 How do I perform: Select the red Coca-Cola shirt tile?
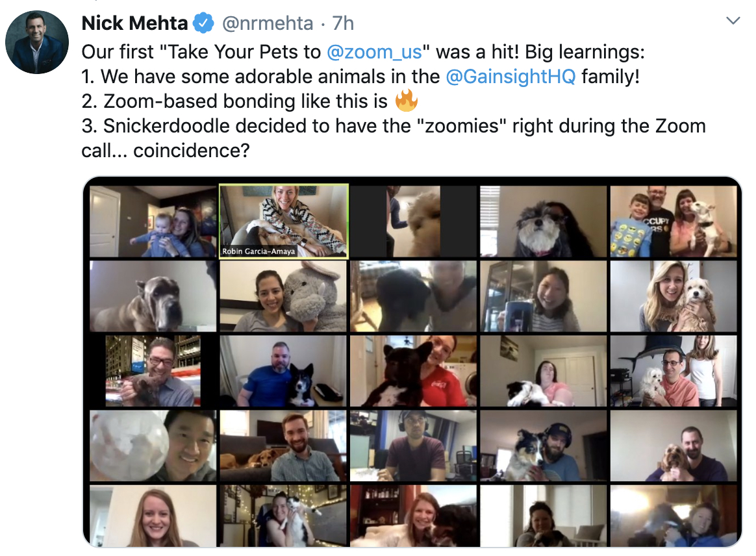click(x=414, y=371)
